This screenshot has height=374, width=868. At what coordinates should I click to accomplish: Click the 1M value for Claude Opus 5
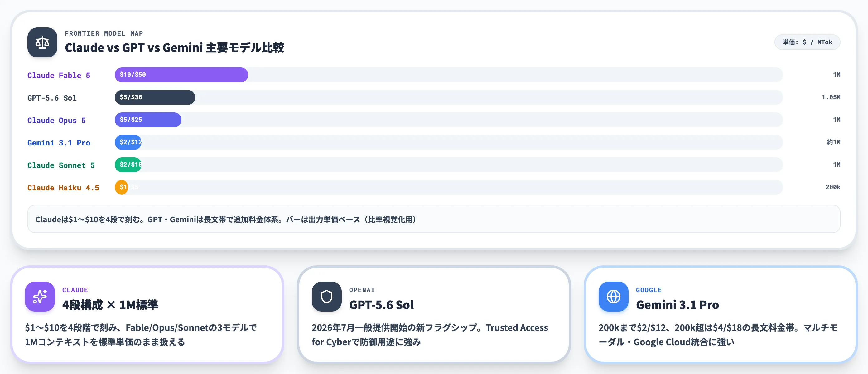(837, 120)
